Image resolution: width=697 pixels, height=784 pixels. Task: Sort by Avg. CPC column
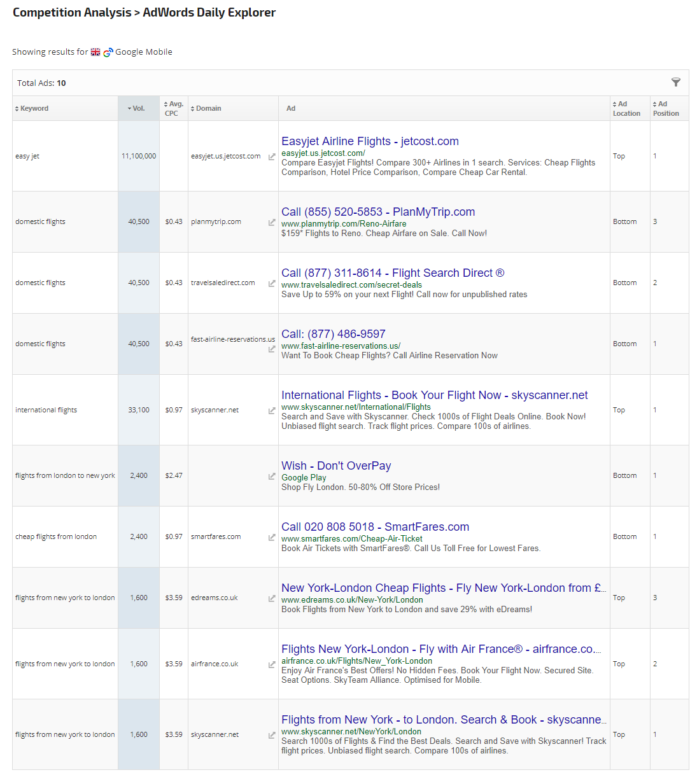pos(172,109)
